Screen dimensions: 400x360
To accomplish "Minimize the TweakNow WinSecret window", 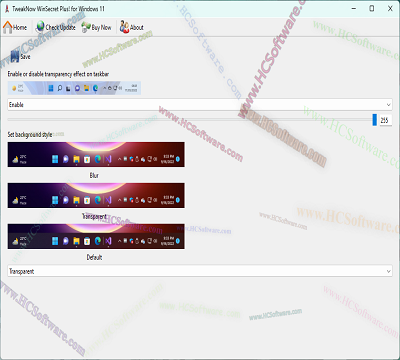I will (354, 9).
